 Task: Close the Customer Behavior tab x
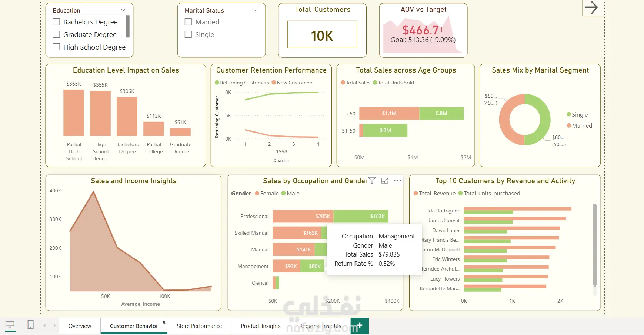pyautogui.click(x=164, y=322)
